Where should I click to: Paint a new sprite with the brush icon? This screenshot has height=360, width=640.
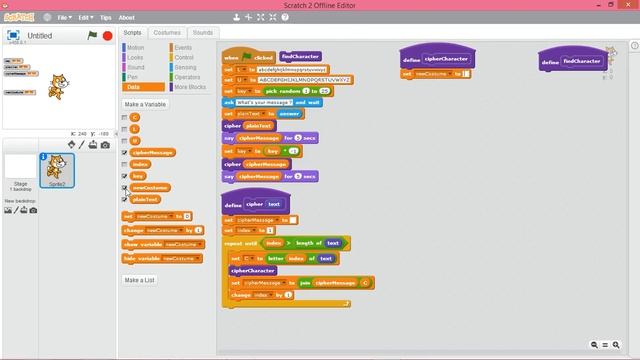pos(82,144)
